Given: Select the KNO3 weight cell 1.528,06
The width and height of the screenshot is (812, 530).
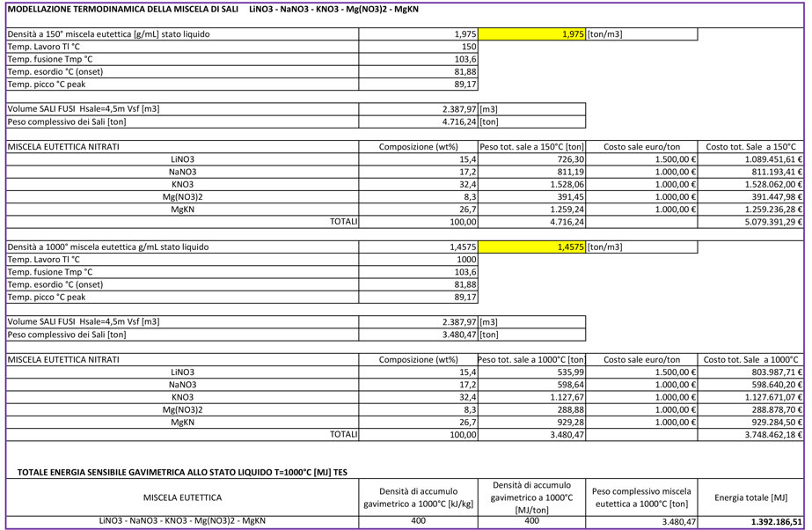Looking at the screenshot, I should [x=532, y=184].
